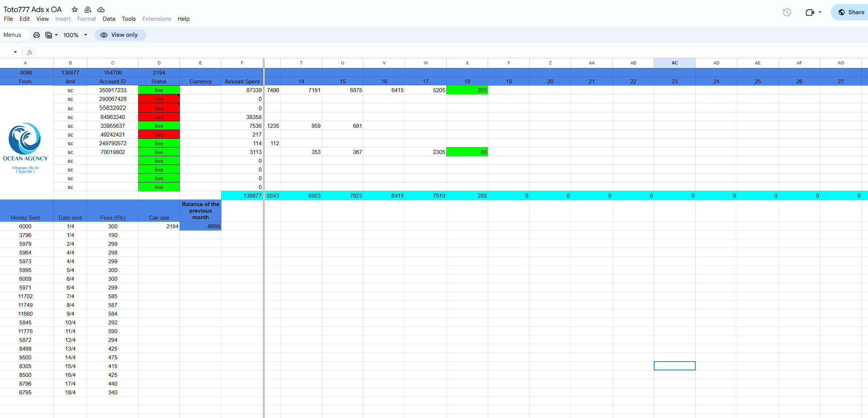
Task: Click the Share button
Action: [x=851, y=12]
